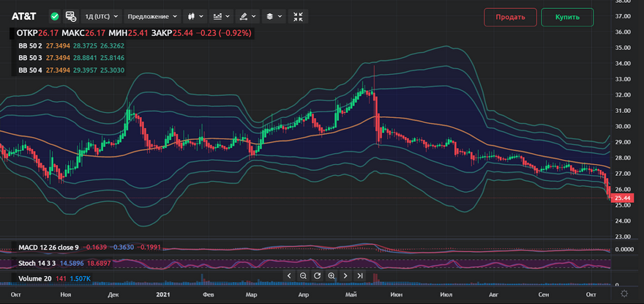This screenshot has height=304, width=644.
Task: Reset the chart view with refresh icon
Action: pos(317,276)
